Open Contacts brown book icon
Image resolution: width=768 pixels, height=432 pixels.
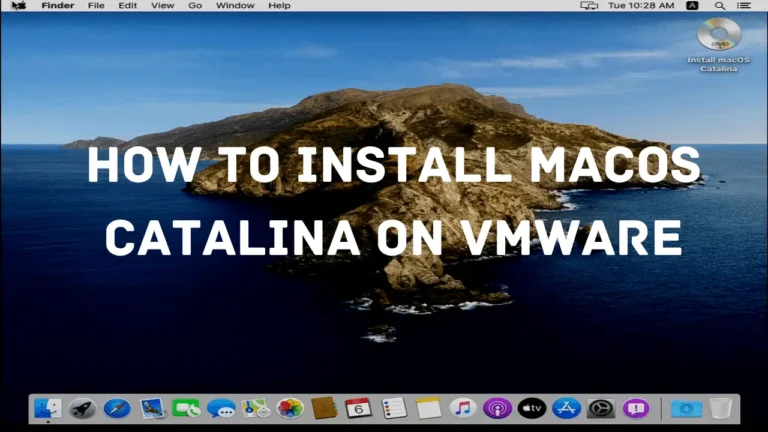(x=324, y=408)
